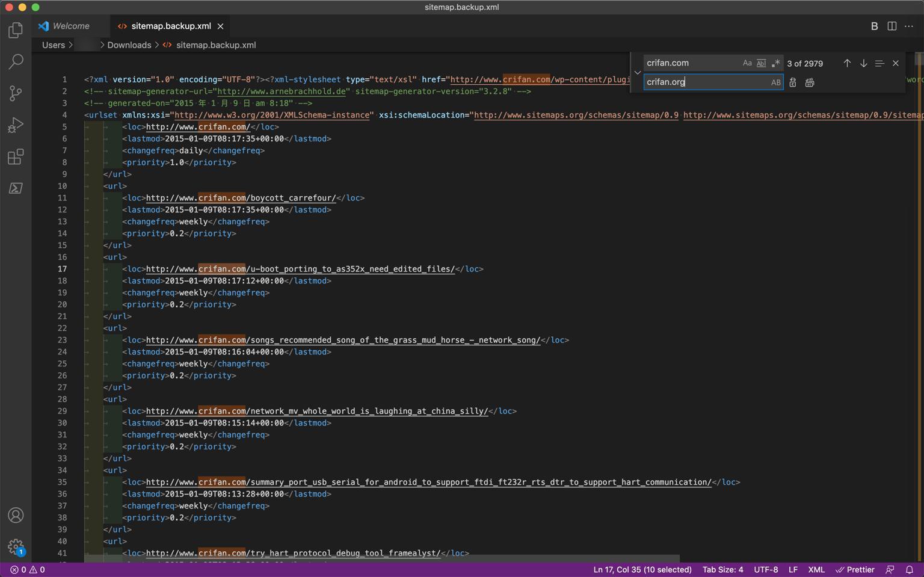Open the summary_port_usb_serial URL link
924x577 pixels.
pos(428,483)
